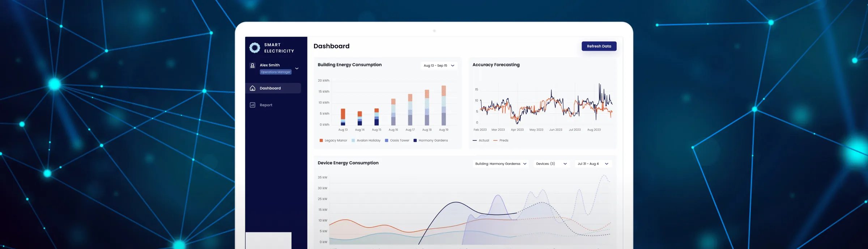Image resolution: width=868 pixels, height=249 pixels.
Task: Click the Device Energy Consumption heading
Action: [x=348, y=163]
